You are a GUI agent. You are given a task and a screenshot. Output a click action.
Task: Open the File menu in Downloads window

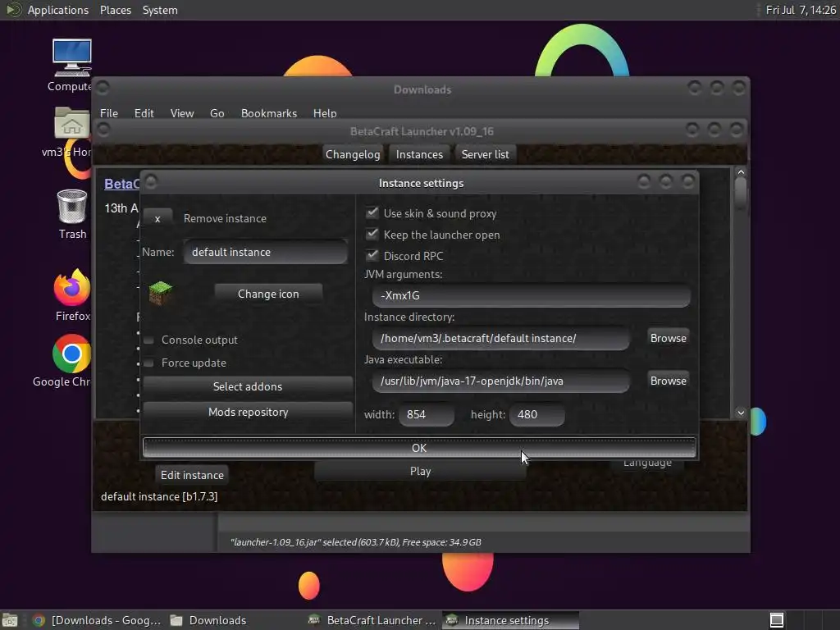(109, 113)
